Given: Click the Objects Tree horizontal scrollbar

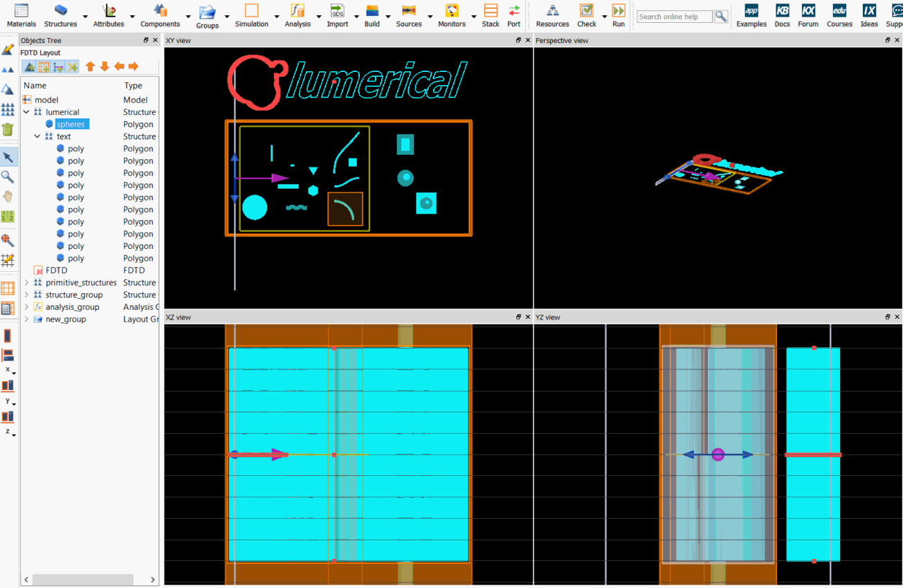Looking at the screenshot, I should [82, 580].
